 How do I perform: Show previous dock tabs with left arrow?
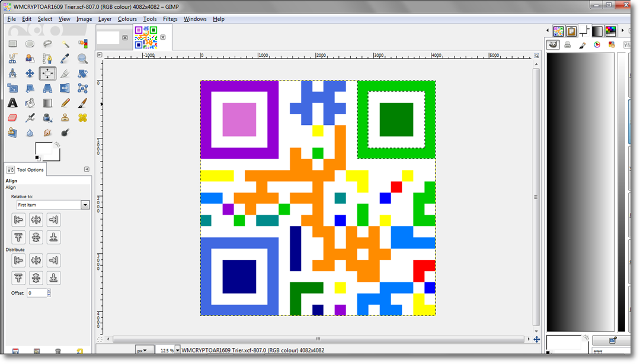[548, 31]
